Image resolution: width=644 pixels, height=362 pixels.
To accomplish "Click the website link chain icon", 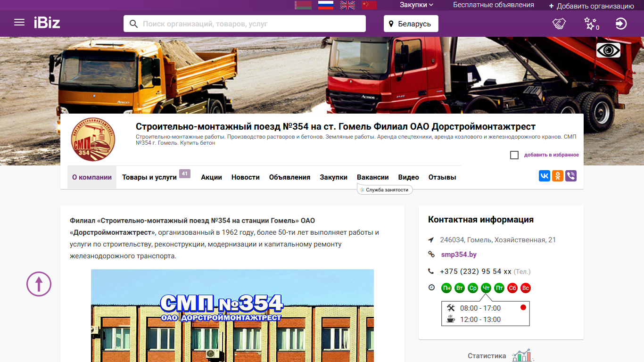I will 431,255.
